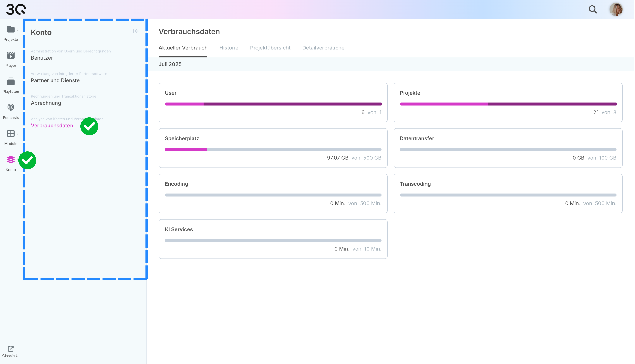Open the Abrechnung menu entry
Viewport: 635px width, 364px height.
coord(46,103)
